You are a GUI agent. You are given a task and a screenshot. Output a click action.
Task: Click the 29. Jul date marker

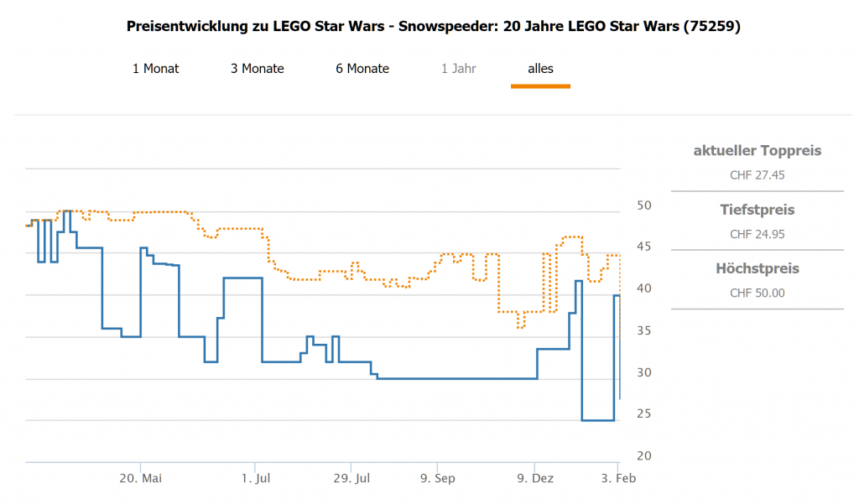click(351, 479)
